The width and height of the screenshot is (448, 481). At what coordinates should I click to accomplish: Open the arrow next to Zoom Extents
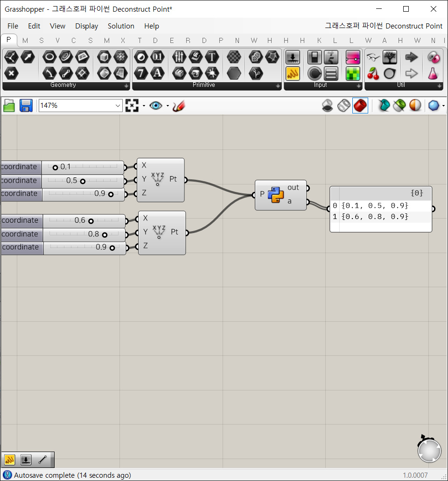point(144,106)
